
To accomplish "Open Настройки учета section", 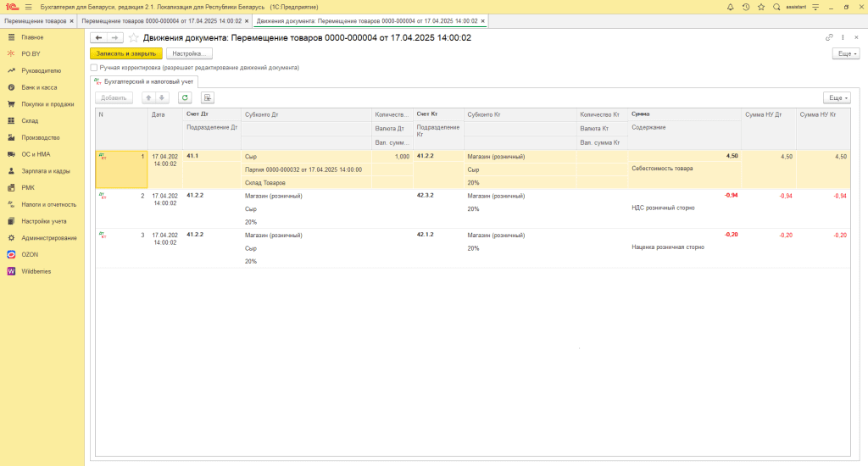I will [x=44, y=221].
